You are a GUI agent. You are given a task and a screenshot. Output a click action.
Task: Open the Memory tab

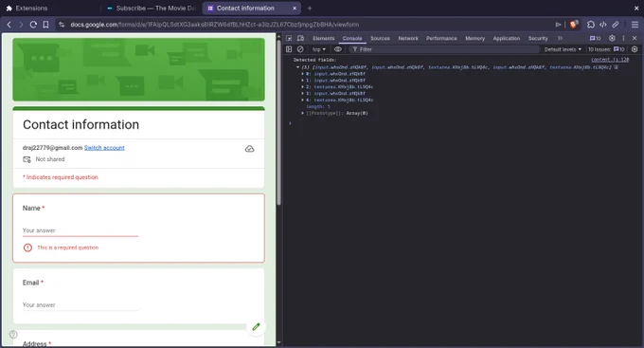coord(474,38)
